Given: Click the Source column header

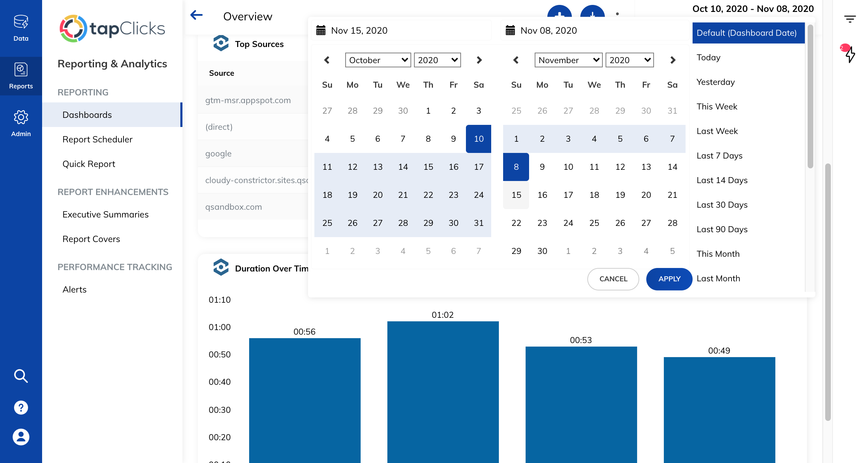Looking at the screenshot, I should pos(221,73).
